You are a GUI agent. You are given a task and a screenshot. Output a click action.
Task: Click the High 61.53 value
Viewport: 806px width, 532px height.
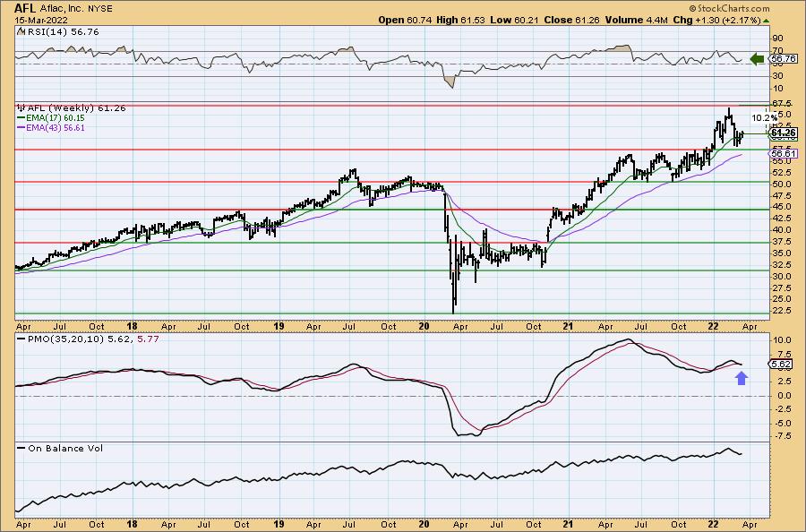point(460,20)
